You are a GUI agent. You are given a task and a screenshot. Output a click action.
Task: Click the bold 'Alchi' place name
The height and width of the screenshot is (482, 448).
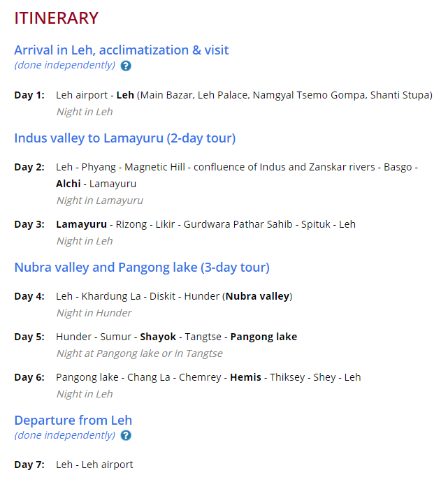point(68,184)
